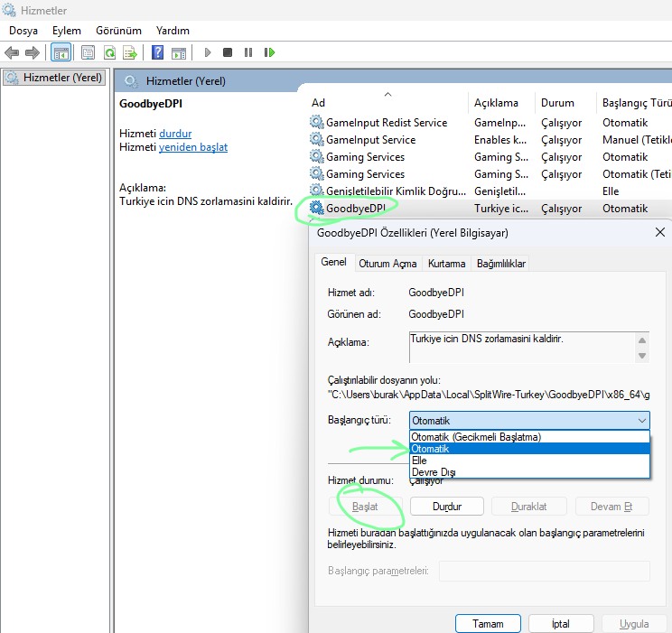Viewport: 672px width, 633px height.
Task: Click the Durdur button in properties dialog
Action: 446,507
